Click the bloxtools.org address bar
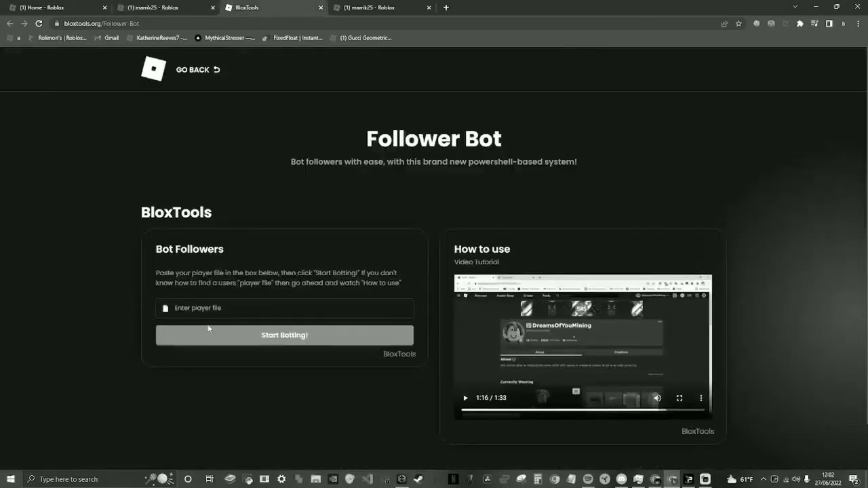The width and height of the screenshot is (868, 488). click(387, 23)
